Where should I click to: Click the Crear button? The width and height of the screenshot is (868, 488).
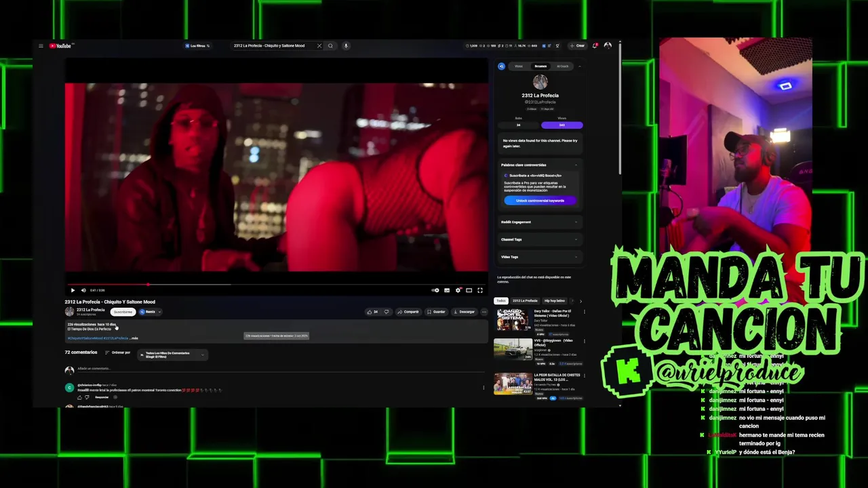[x=577, y=46]
